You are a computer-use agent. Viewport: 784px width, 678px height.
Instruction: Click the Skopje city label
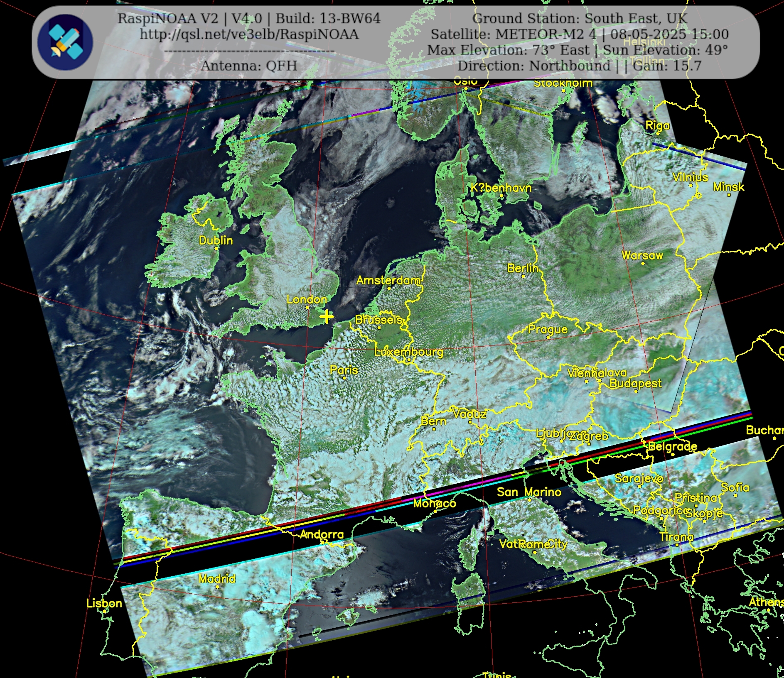[x=704, y=513]
